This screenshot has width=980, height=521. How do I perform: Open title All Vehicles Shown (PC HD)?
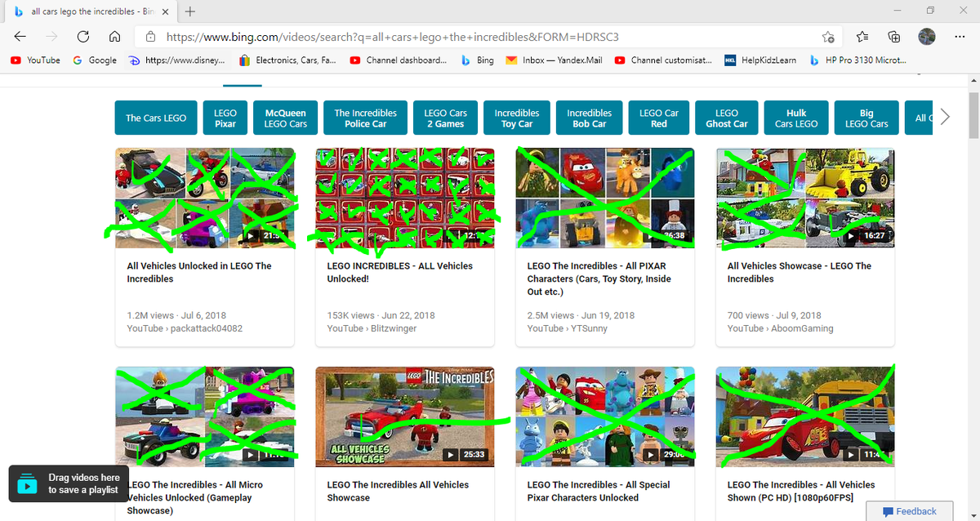[801, 491]
